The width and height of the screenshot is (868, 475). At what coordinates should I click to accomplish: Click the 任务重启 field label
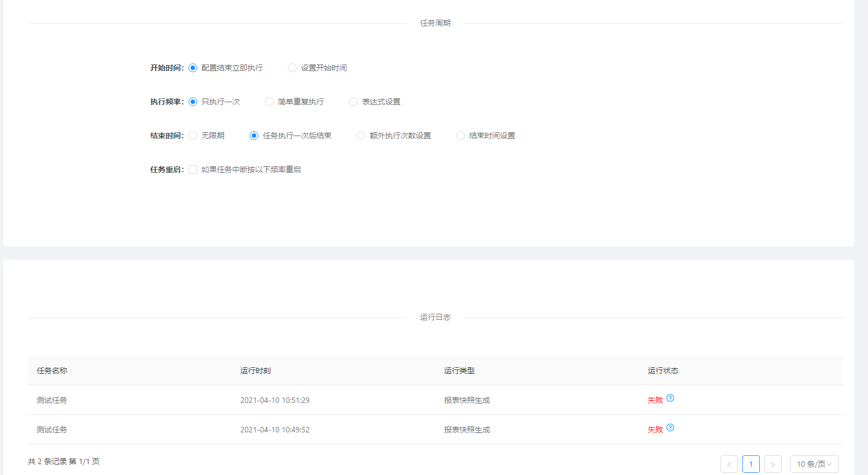167,169
